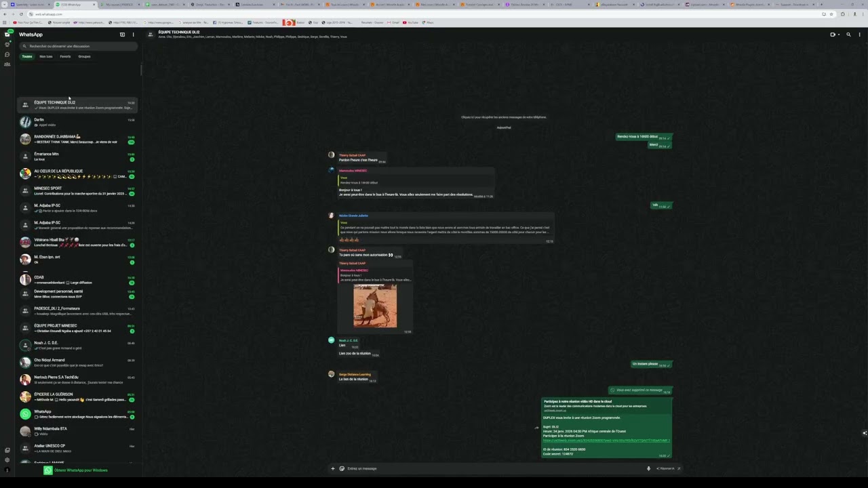Image resolution: width=868 pixels, height=488 pixels.
Task: Open the dog image in the chat
Action: 375,306
